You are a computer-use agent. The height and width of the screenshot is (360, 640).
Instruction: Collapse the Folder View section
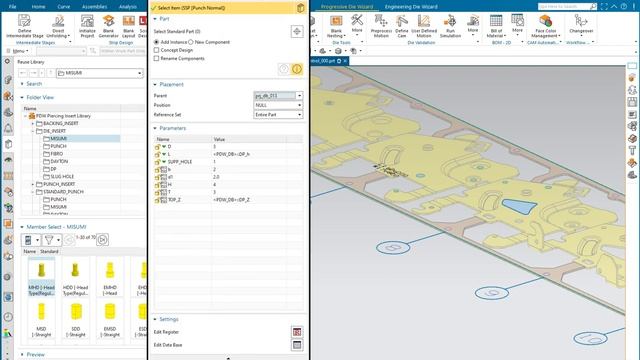tap(22, 98)
